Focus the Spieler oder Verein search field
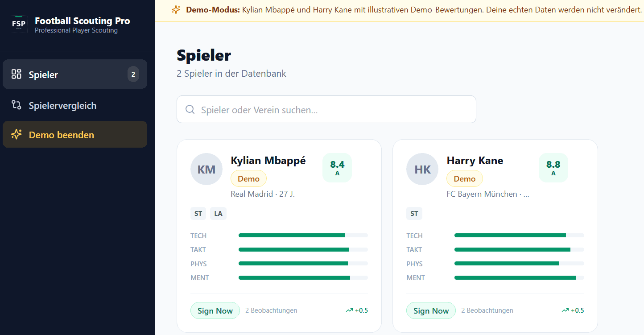Image resolution: width=644 pixels, height=335 pixels. [326, 109]
